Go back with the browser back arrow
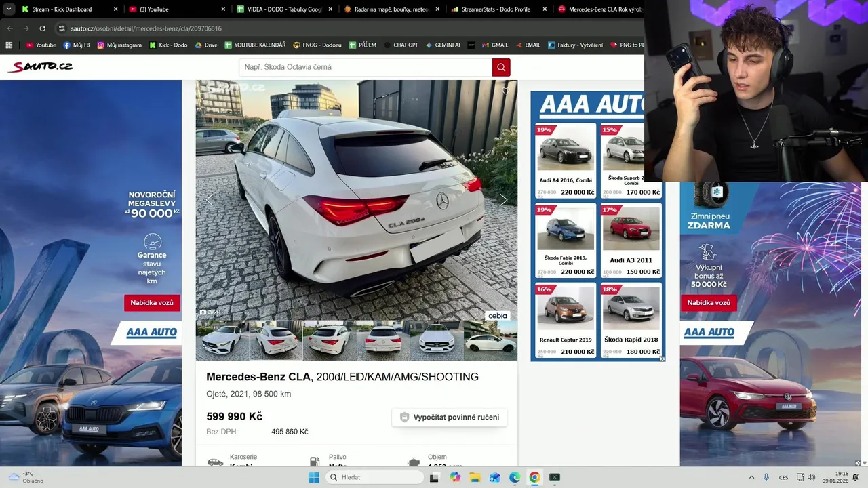Screen dimensions: 868x488 point(9,28)
